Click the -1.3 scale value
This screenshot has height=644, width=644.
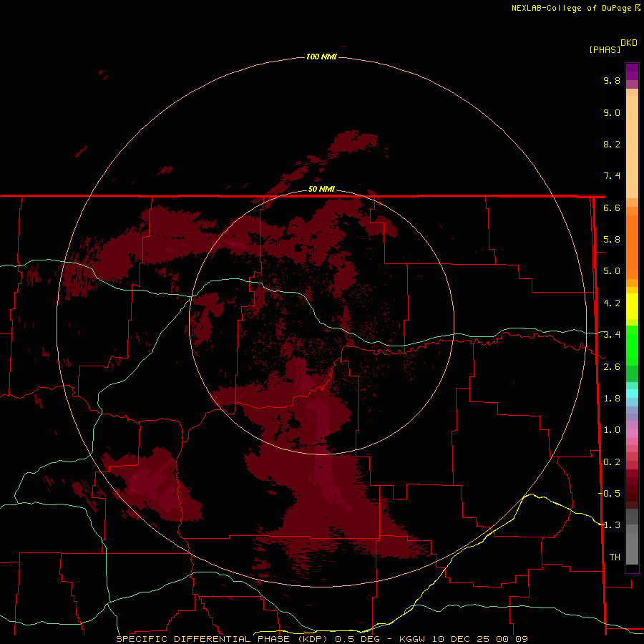point(609,525)
